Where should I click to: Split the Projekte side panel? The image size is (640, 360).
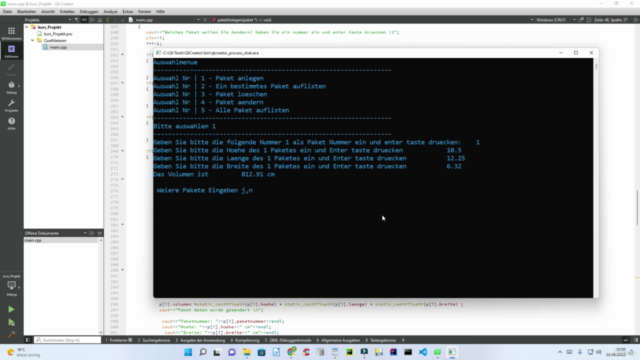(x=92, y=20)
